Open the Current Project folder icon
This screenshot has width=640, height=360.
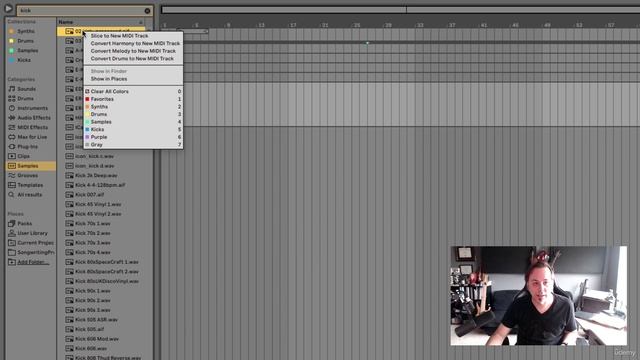coord(12,243)
